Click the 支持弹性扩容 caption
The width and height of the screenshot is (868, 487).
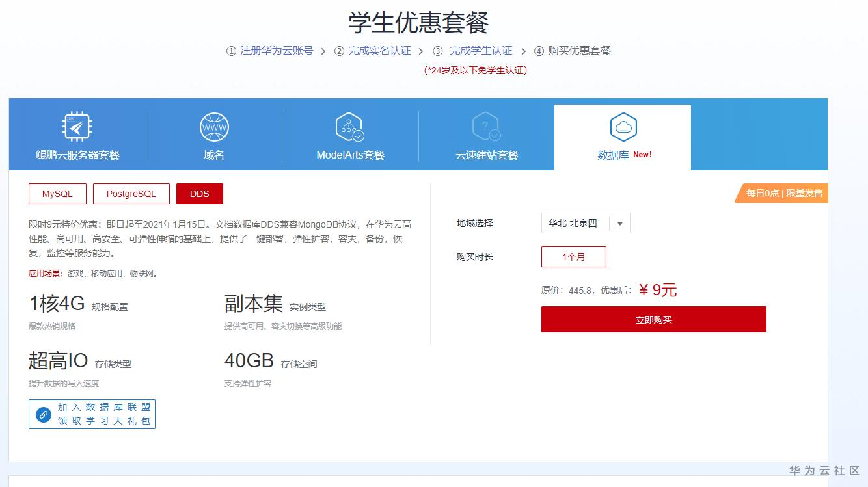click(248, 383)
